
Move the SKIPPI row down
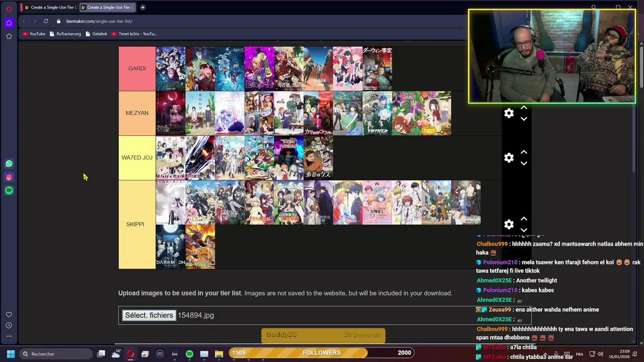524,230
